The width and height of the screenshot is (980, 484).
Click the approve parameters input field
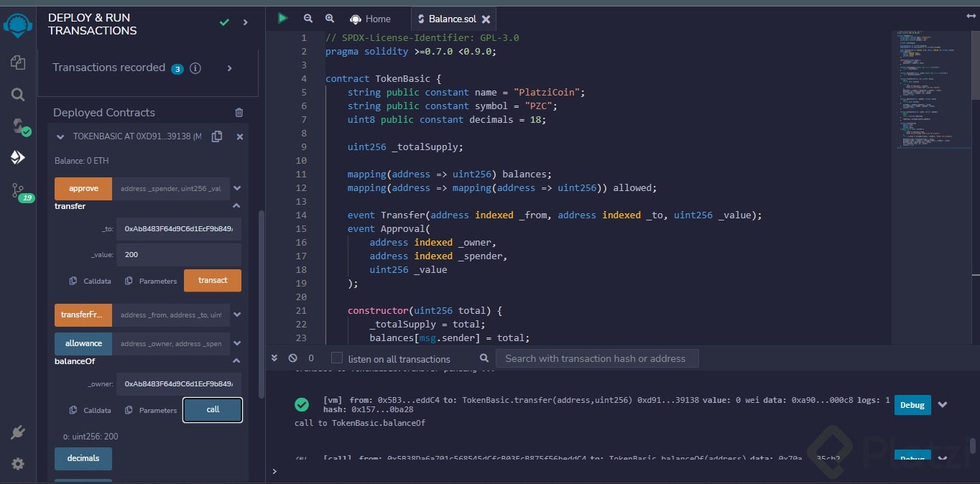point(171,189)
